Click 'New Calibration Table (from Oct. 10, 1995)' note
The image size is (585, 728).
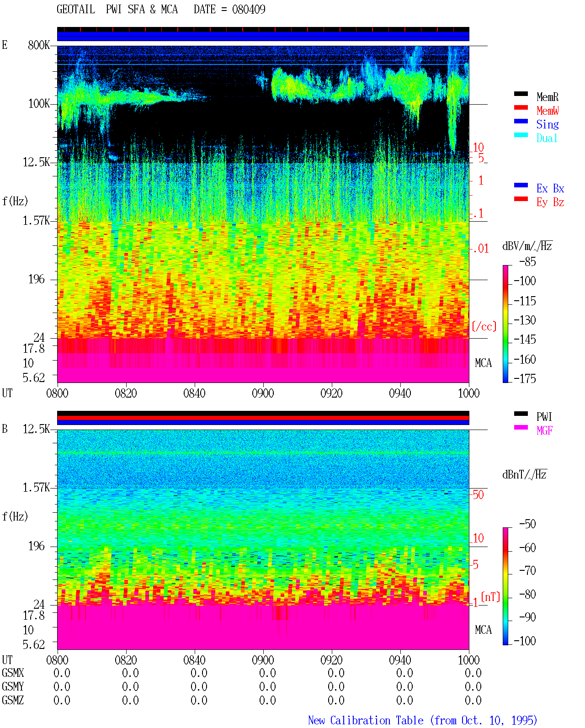coord(422,720)
